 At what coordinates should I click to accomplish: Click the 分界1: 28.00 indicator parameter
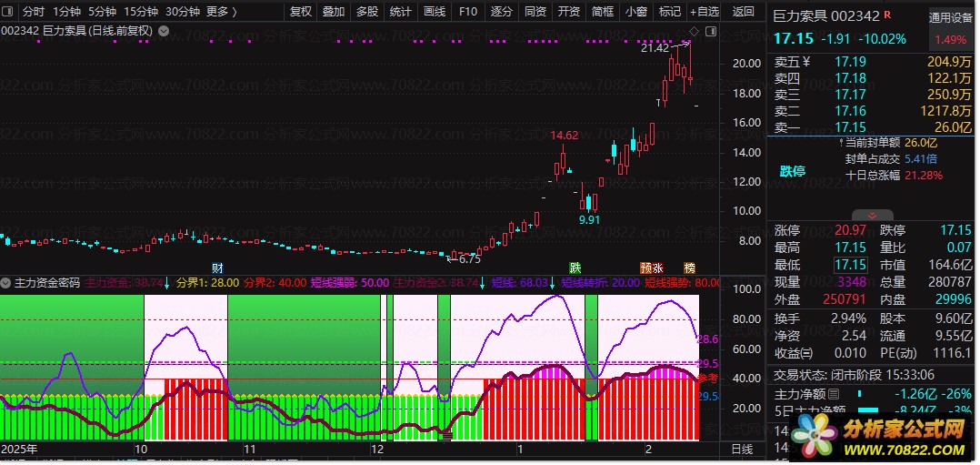pyautogui.click(x=208, y=283)
